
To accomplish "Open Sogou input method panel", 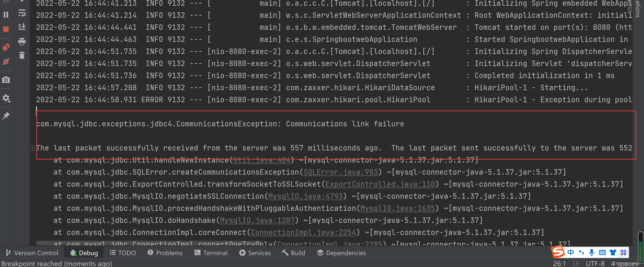I will 558,253.
